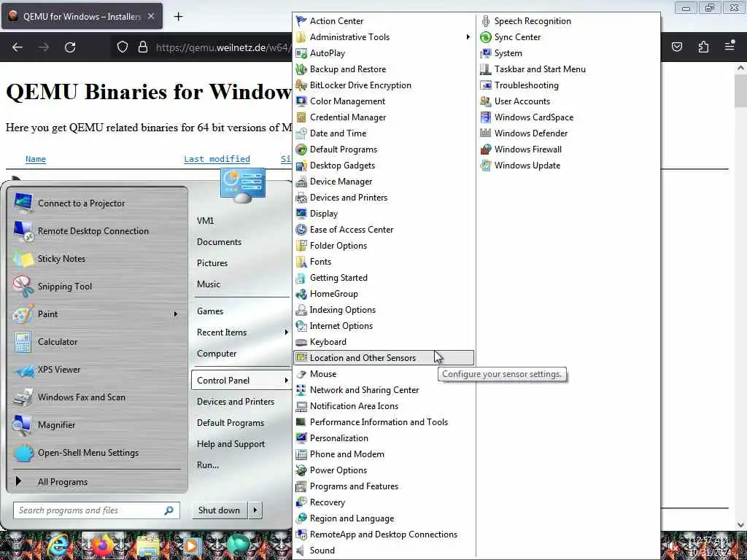Expand the Paint jump list arrow
Viewport: 747px width, 560px height.
pyautogui.click(x=175, y=314)
